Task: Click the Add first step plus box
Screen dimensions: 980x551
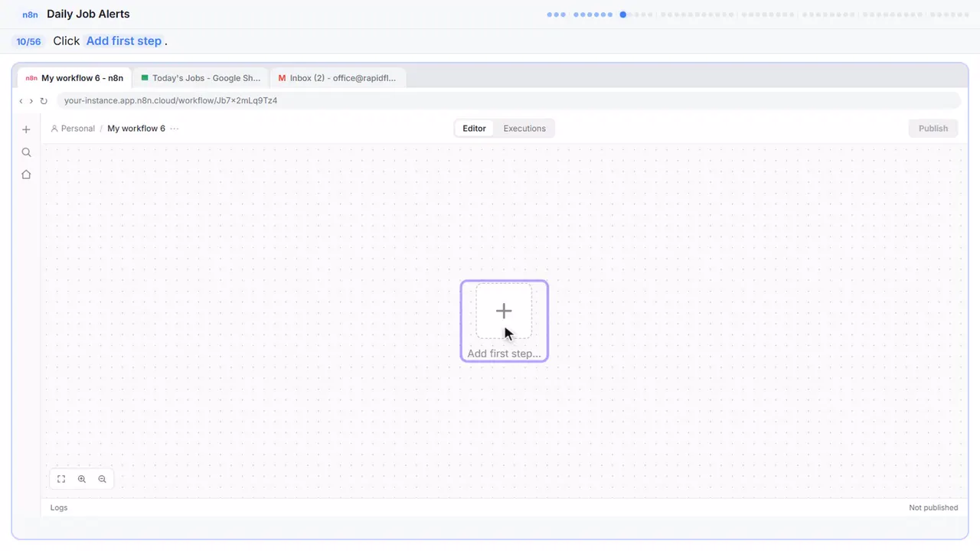Action: (x=504, y=311)
